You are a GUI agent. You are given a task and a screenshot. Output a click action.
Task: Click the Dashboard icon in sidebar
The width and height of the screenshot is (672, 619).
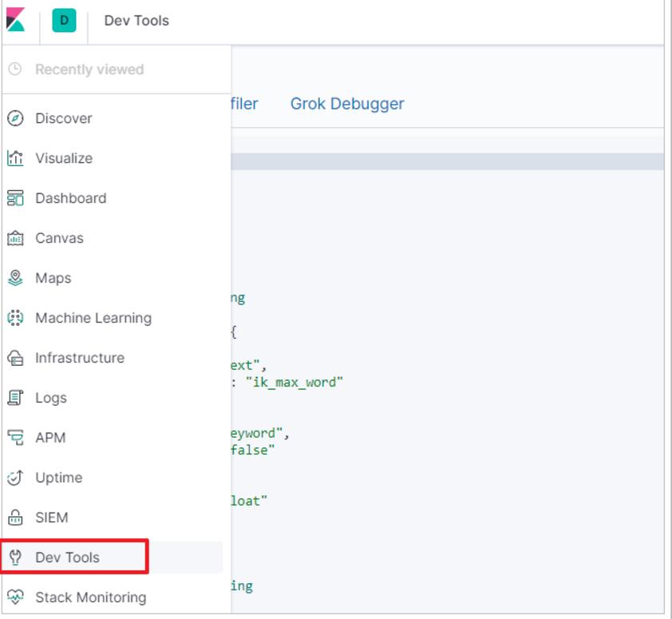(x=15, y=198)
